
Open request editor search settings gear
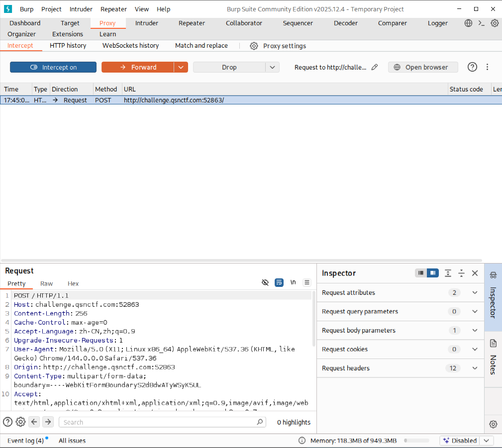20,422
